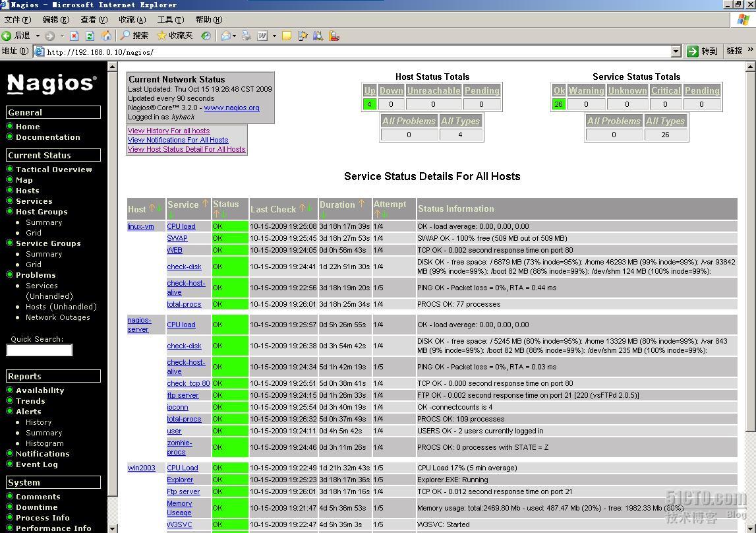This screenshot has width=756, height=533.
Task: Open the Tools (工具) menu
Action: point(170,19)
